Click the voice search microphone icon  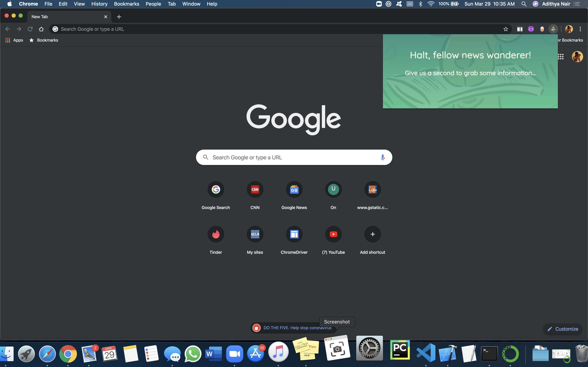(x=382, y=157)
